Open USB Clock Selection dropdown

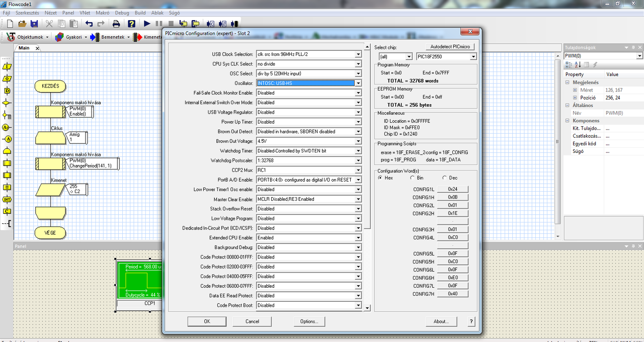tap(358, 54)
